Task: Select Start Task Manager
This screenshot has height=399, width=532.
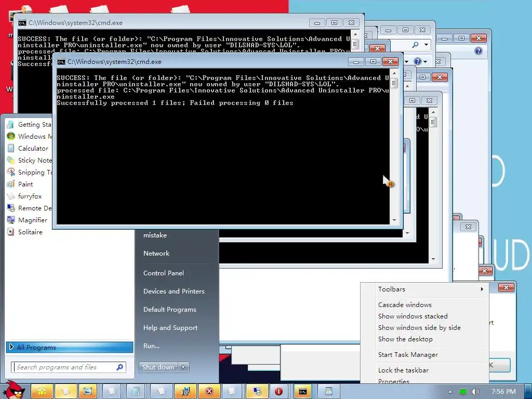Action: click(x=408, y=354)
